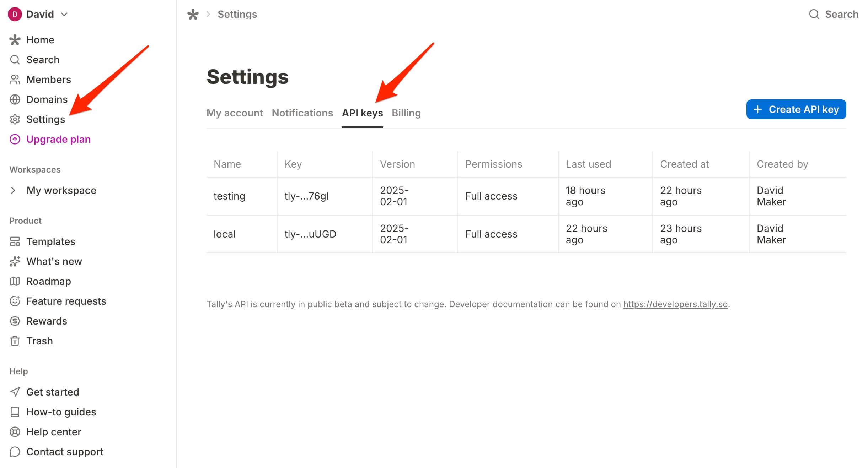Open Members via its people icon
Screen dimensions: 868x468
click(x=15, y=80)
